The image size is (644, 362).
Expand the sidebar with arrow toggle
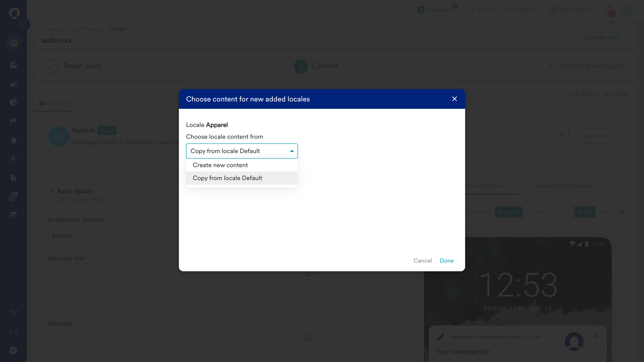pyautogui.click(x=23, y=25)
